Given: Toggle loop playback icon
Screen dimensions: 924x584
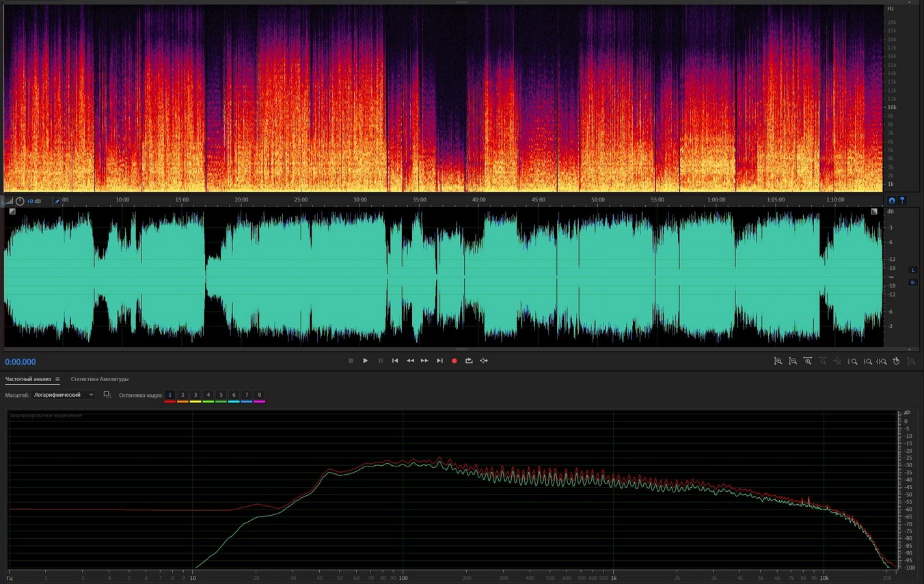Looking at the screenshot, I should point(469,361).
